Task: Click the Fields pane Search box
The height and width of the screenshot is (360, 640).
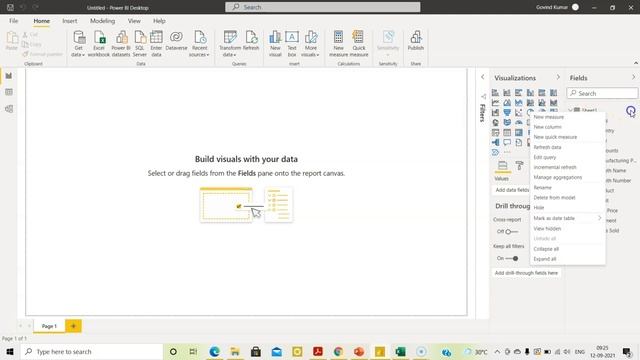Action: pos(602,93)
